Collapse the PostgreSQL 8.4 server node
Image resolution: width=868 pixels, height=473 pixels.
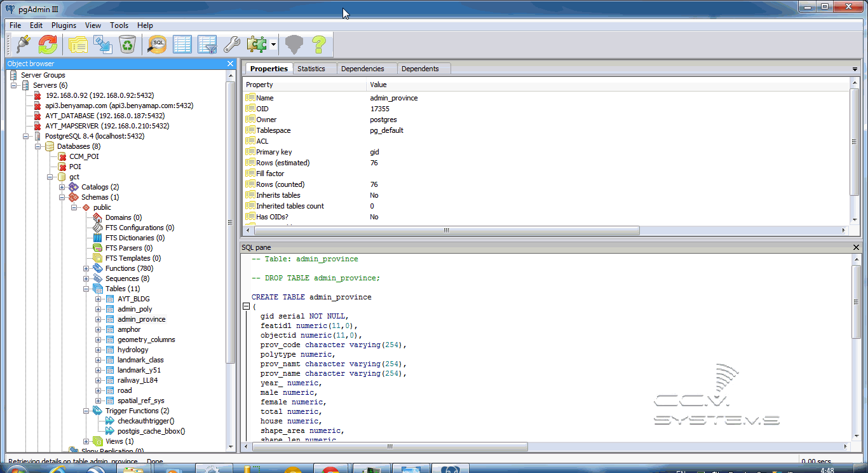coord(26,136)
